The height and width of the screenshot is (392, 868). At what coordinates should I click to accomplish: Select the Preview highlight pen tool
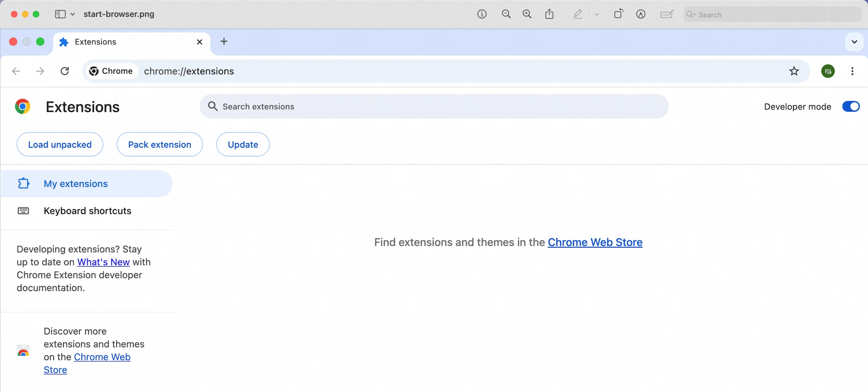[x=578, y=14]
